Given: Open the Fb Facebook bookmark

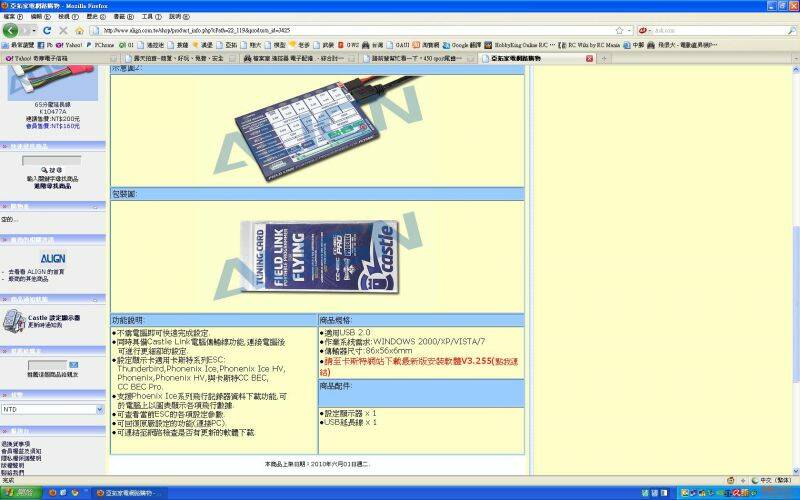Looking at the screenshot, I should (x=45, y=45).
